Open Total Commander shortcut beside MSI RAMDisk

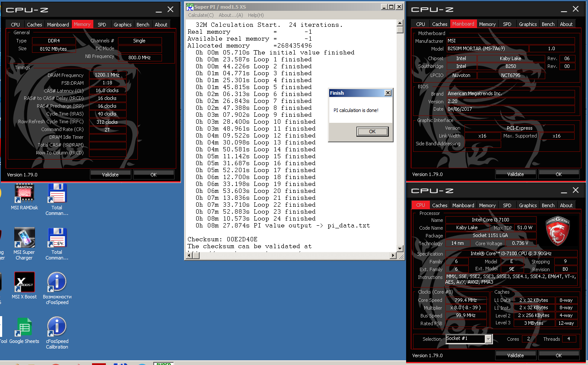point(57,199)
